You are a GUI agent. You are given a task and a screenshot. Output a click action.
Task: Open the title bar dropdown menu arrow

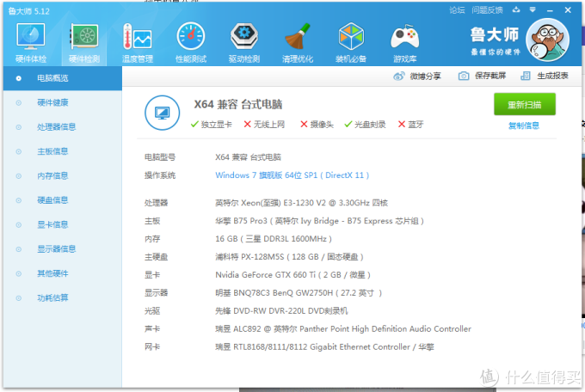(533, 10)
